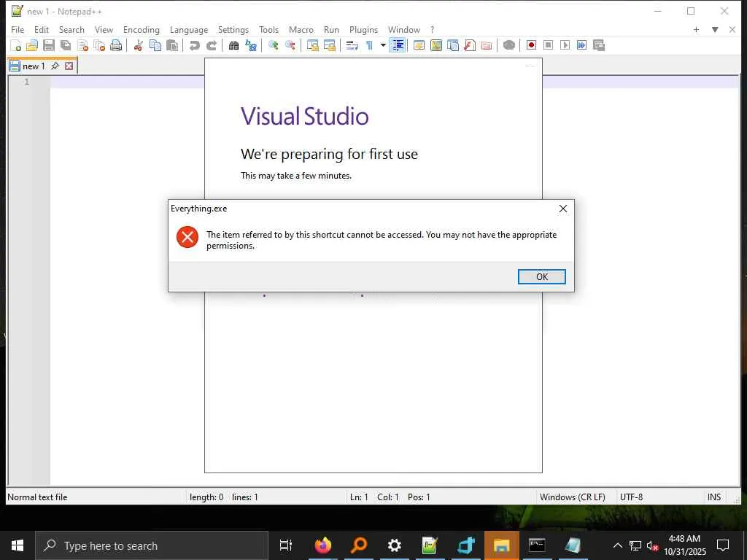Open the ? help menu

432,29
